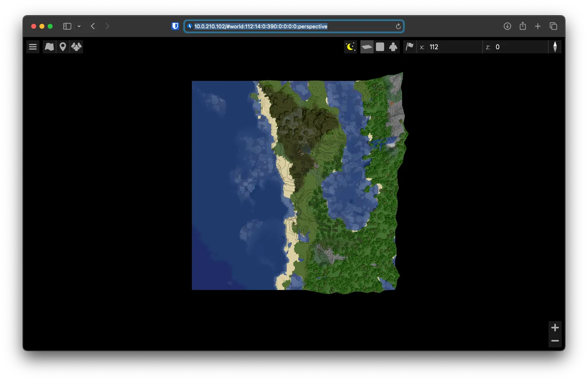Select flat view square icon
588x381 pixels.
(x=380, y=47)
